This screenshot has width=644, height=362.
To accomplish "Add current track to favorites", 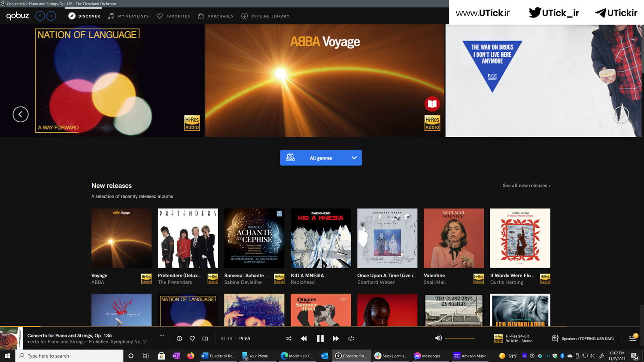I will tap(192, 338).
